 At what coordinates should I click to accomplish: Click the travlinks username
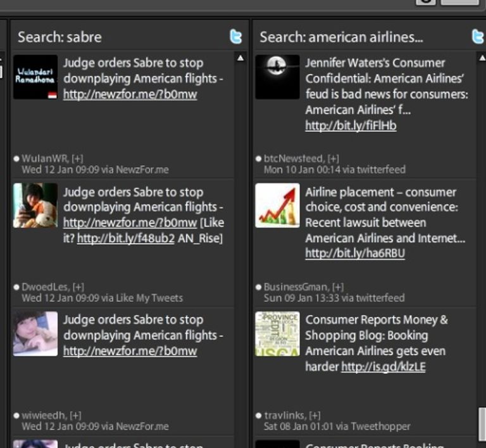point(285,415)
